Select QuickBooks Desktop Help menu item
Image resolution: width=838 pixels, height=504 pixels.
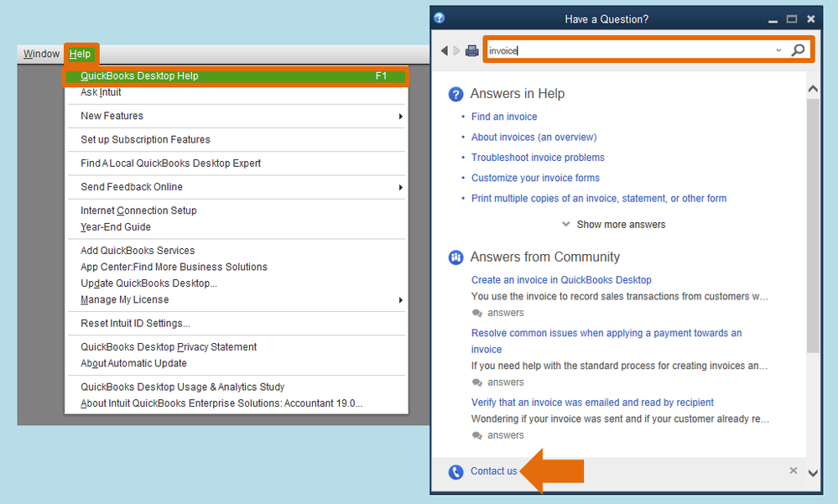237,76
